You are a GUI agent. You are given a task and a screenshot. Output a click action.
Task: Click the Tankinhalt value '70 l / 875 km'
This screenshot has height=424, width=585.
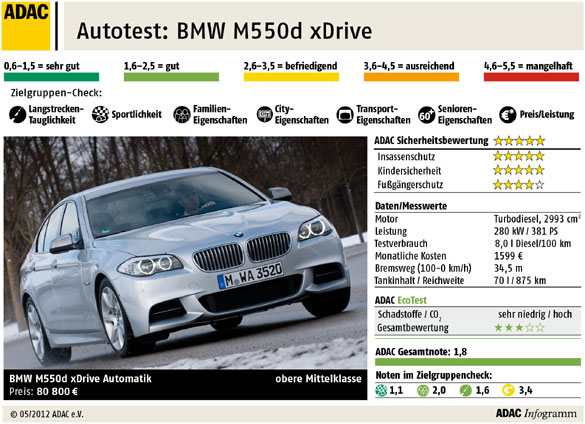520,280
